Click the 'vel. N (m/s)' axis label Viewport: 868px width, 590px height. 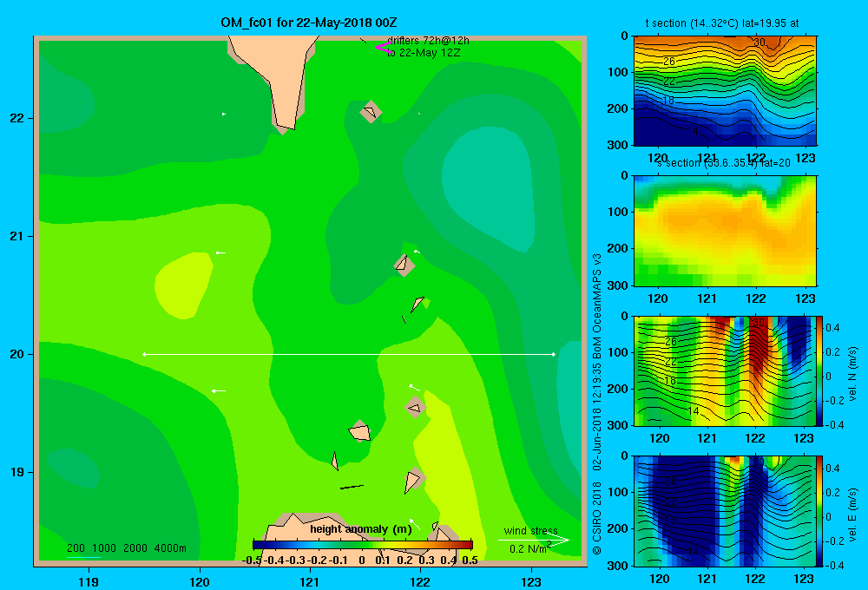853,374
